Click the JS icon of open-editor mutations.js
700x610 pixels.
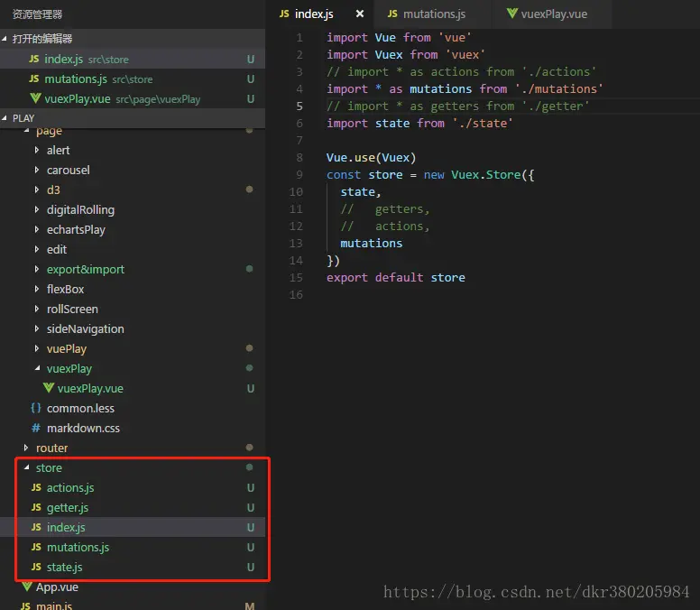[x=34, y=79]
